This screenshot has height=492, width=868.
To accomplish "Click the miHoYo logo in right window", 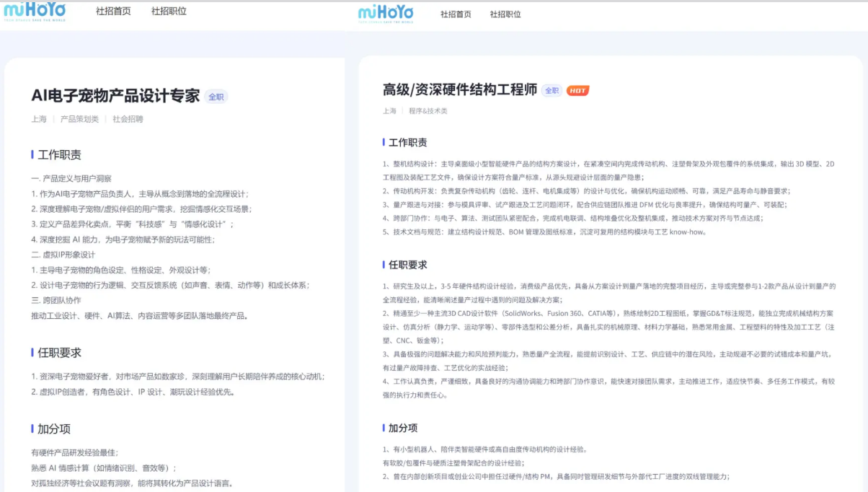I will pos(386,14).
